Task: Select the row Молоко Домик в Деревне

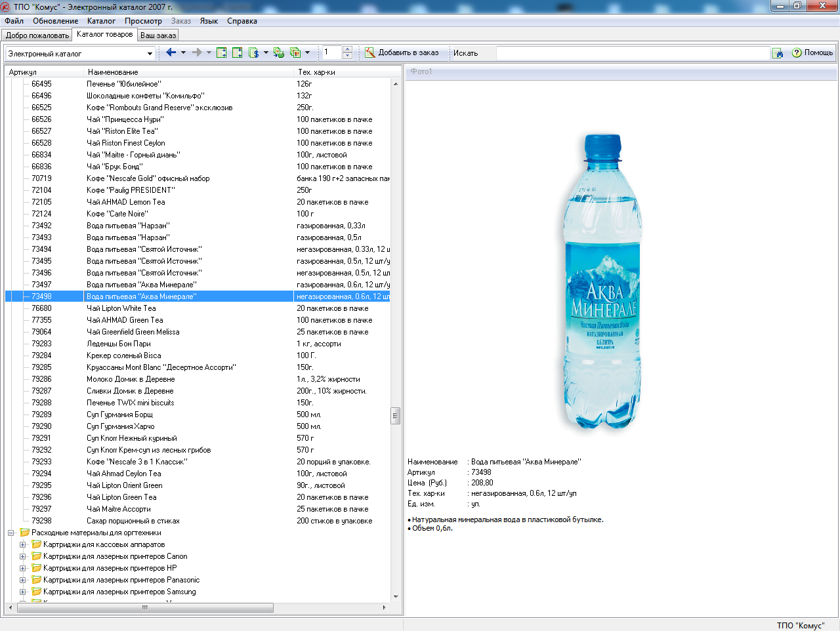Action: (198, 379)
